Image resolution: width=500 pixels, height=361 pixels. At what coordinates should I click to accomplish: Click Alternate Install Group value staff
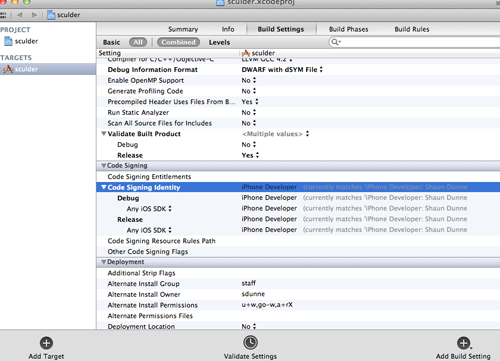[x=249, y=283]
